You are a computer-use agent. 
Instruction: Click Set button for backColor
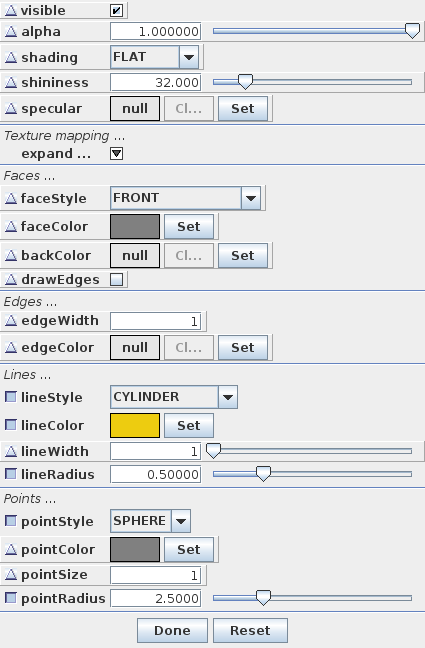(x=243, y=255)
